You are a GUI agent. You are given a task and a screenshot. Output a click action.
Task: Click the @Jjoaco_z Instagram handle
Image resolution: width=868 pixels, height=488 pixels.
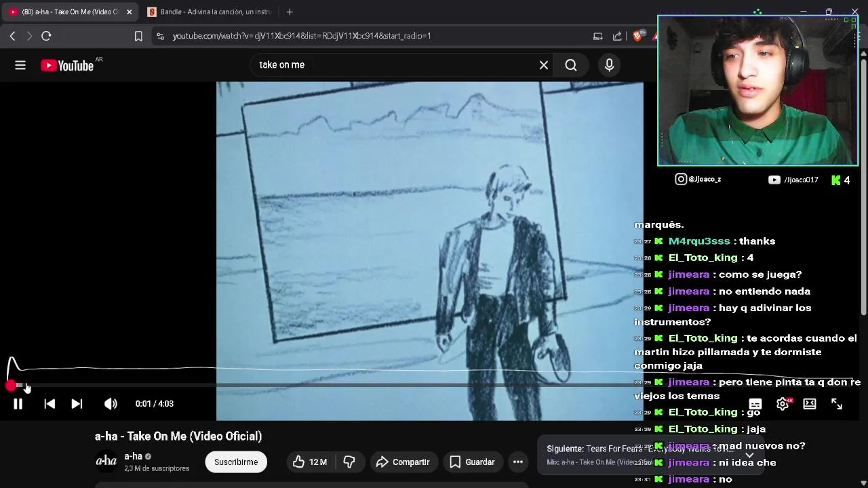(705, 180)
